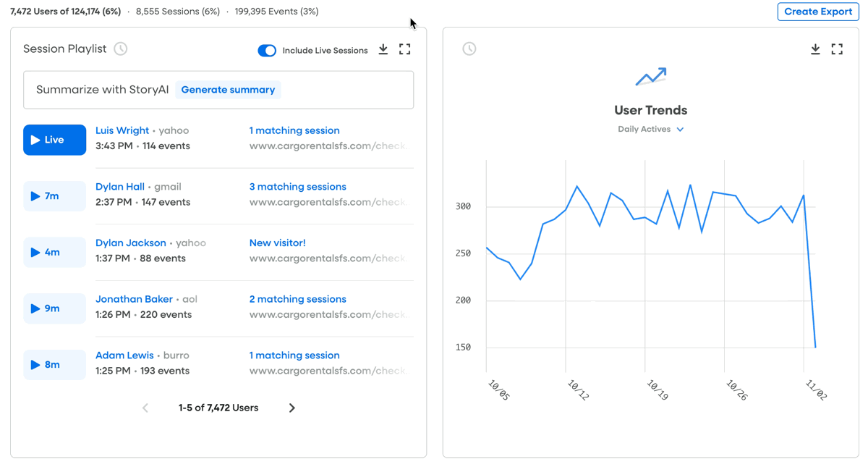Click the Summarize with StoryAI field
Image resolution: width=868 pixels, height=467 pixels.
(218, 90)
